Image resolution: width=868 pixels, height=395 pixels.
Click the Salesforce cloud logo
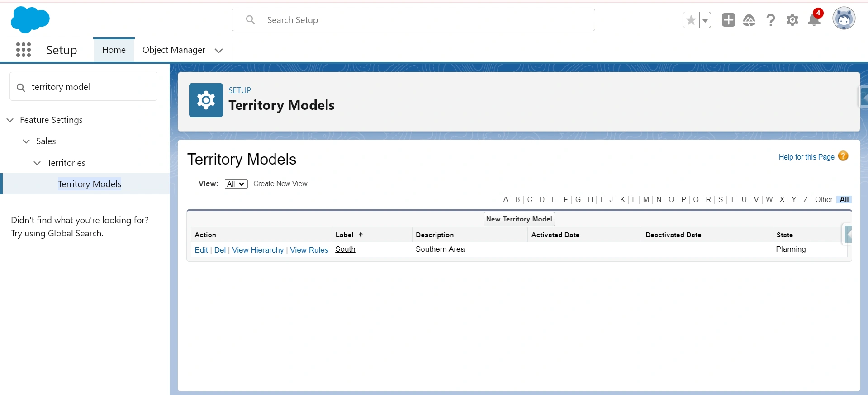coord(30,20)
